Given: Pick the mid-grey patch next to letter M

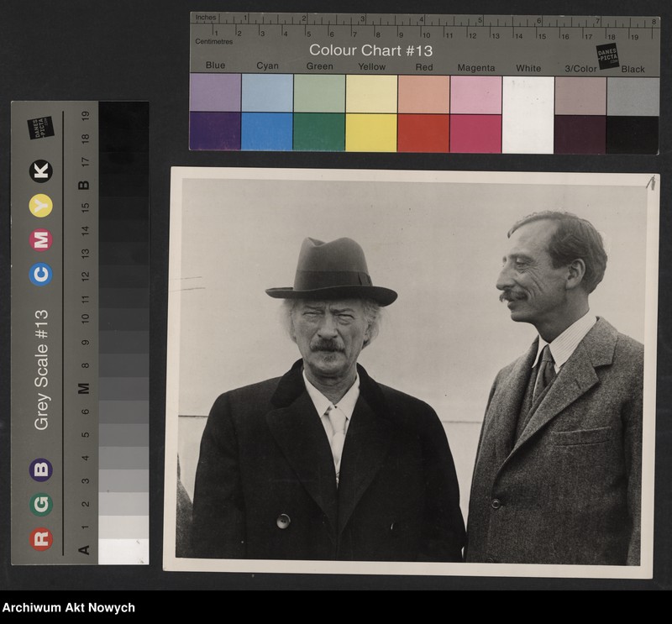Looking at the screenshot, I should coord(123,389).
